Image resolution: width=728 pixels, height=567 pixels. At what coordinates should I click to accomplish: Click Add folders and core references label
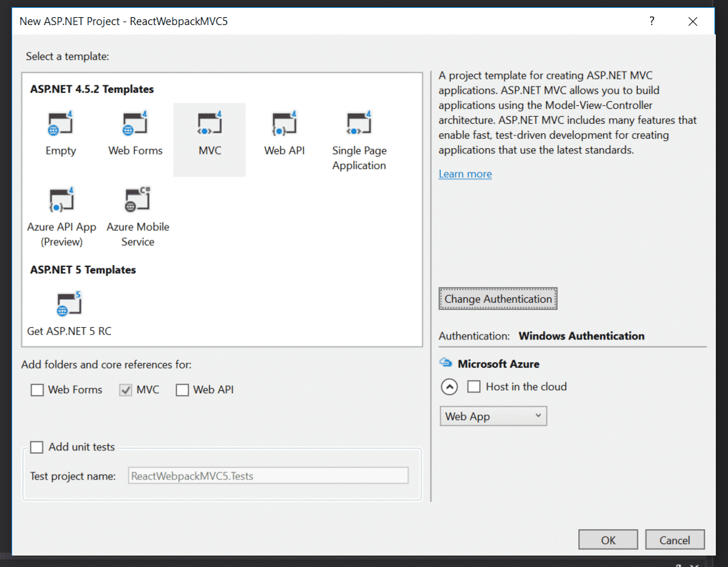tap(106, 364)
